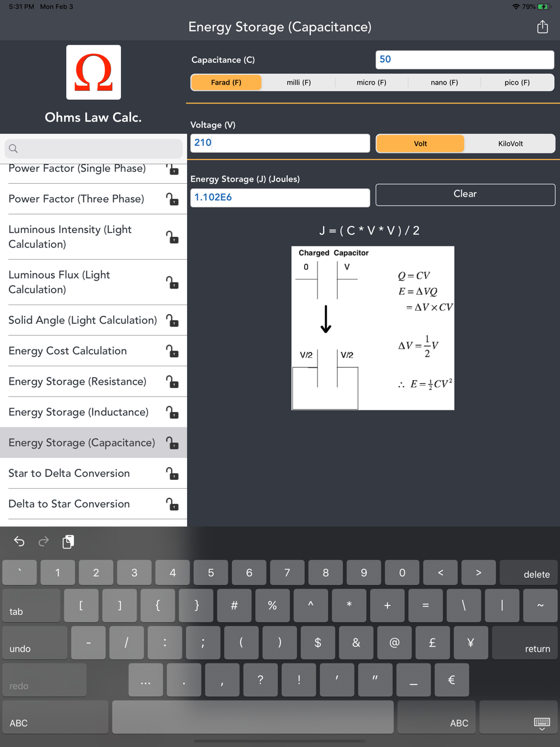Image resolution: width=560 pixels, height=747 pixels.
Task: Tap unlock icon beside Energy Cost Calculation
Action: click(172, 351)
